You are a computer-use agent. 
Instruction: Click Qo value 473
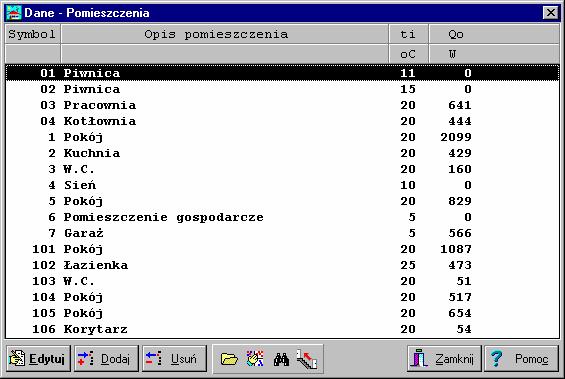(x=460, y=265)
